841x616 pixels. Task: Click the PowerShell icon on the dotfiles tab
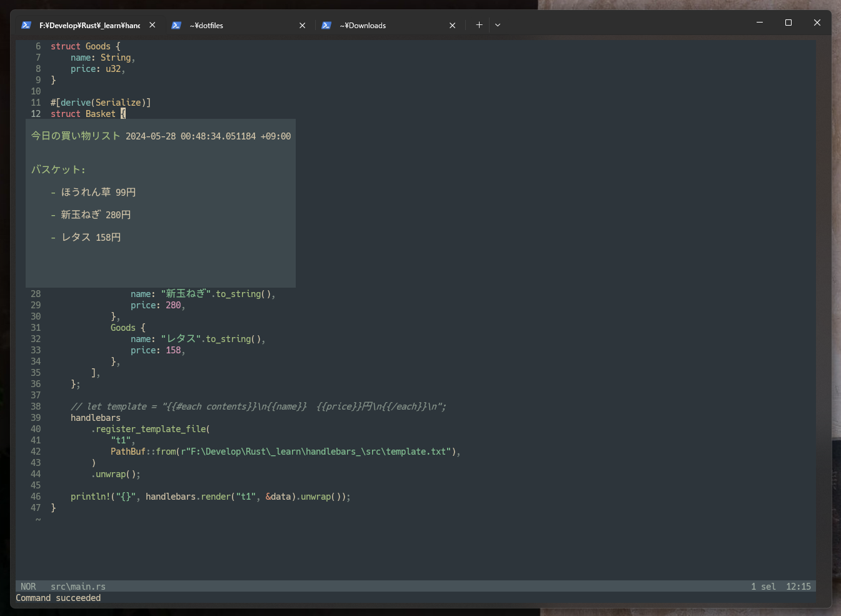coord(176,25)
